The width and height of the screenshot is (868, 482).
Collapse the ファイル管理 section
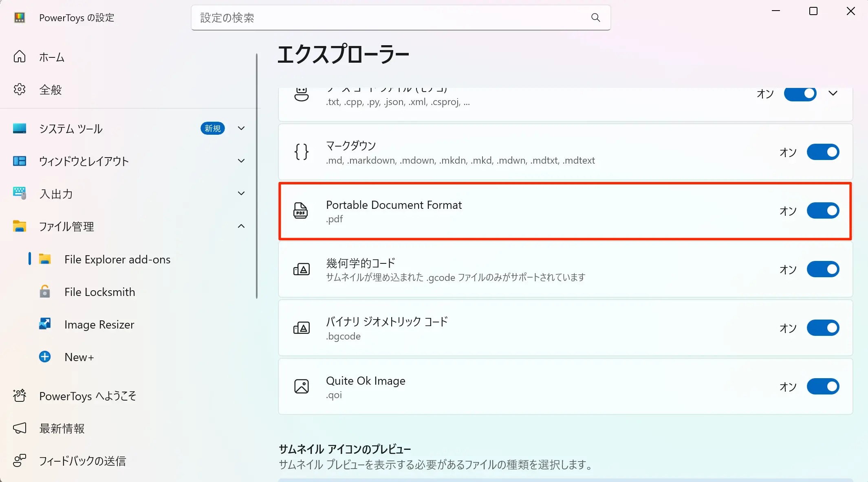click(x=241, y=226)
